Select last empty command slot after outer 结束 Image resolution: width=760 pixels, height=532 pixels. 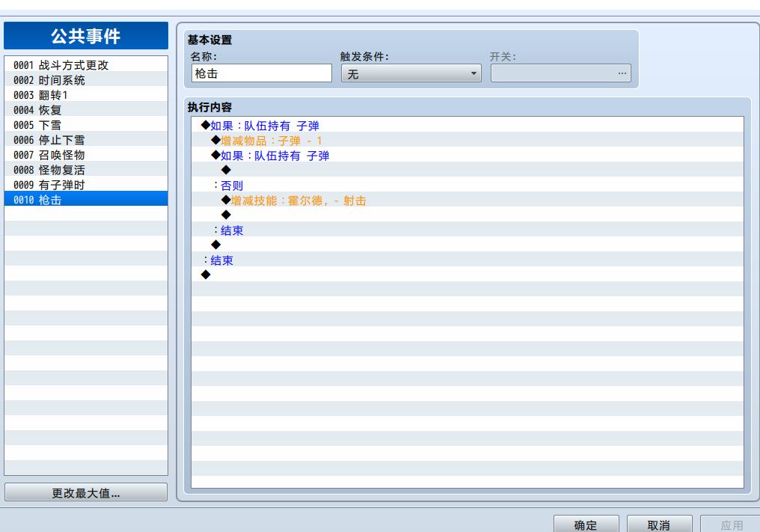(x=468, y=275)
